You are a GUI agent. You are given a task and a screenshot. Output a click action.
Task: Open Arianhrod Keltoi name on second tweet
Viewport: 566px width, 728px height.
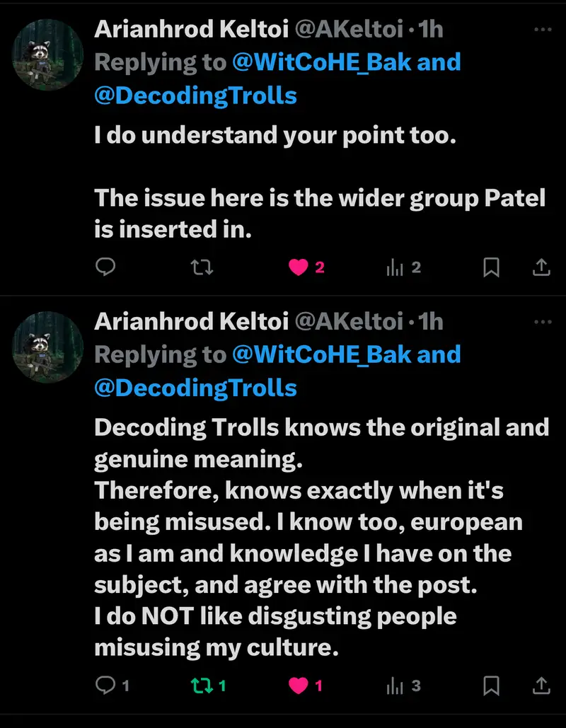(x=191, y=321)
